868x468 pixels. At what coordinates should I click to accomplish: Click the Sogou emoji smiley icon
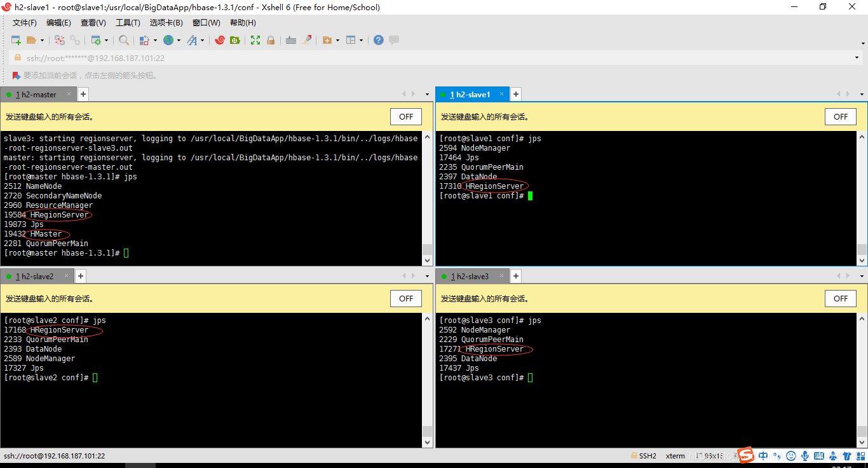pos(791,456)
